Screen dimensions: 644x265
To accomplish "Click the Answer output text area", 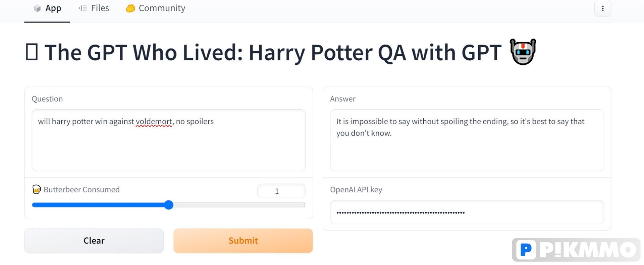I will (467, 140).
